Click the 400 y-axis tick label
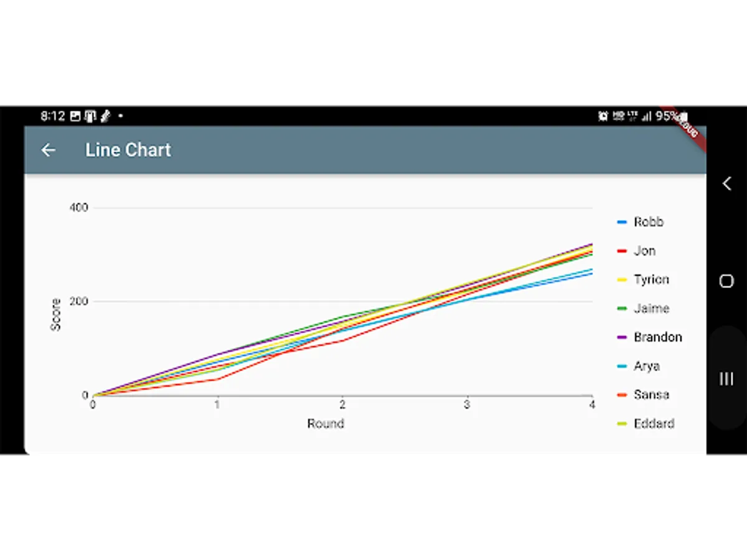 (78, 208)
